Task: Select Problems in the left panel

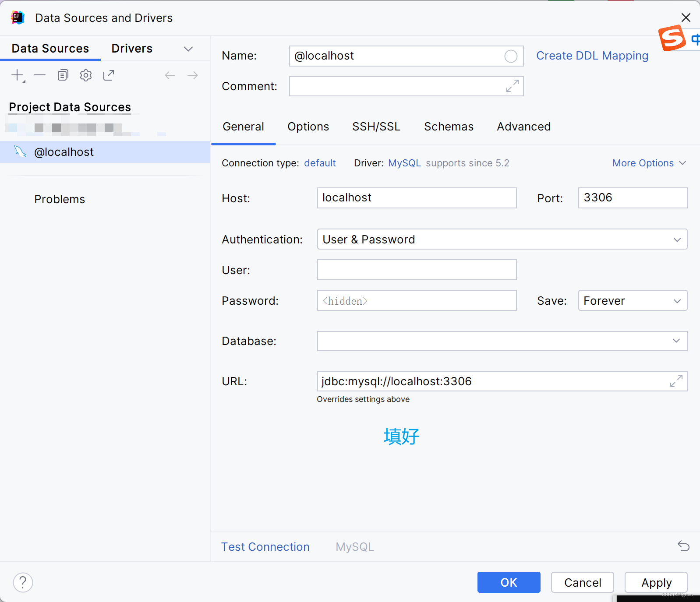Action: click(x=60, y=199)
